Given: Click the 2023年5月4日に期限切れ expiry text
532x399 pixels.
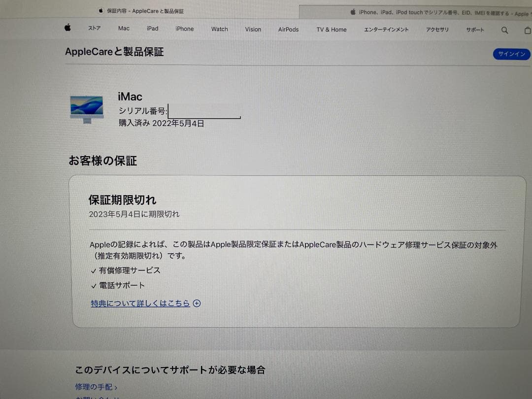Looking at the screenshot, I should tap(134, 214).
